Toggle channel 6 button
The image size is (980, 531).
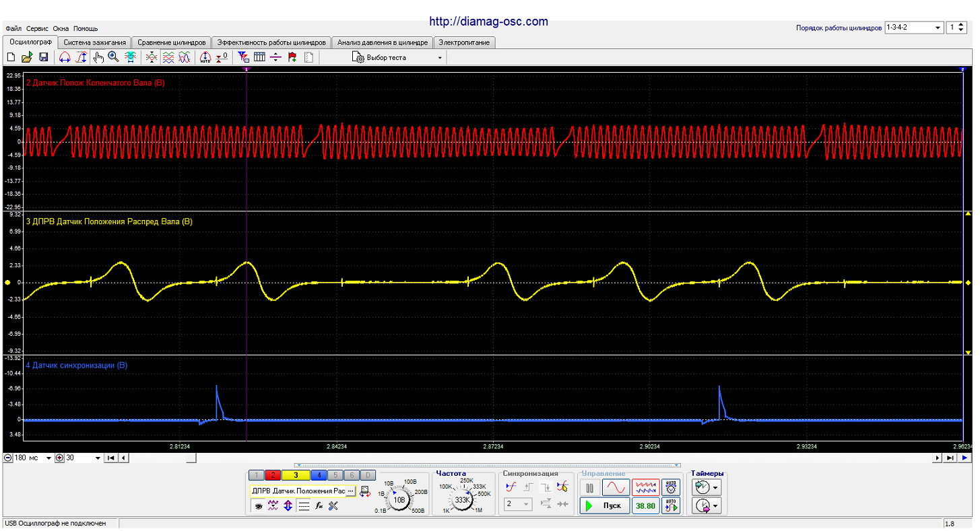(x=352, y=475)
